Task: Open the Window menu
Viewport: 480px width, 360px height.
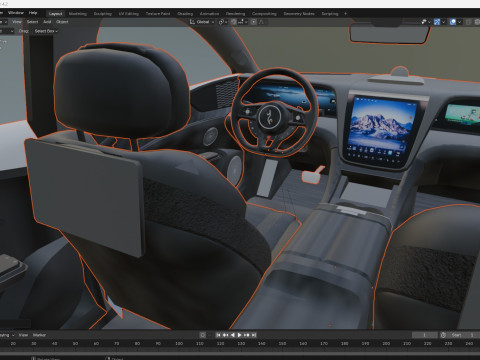Action: point(16,13)
